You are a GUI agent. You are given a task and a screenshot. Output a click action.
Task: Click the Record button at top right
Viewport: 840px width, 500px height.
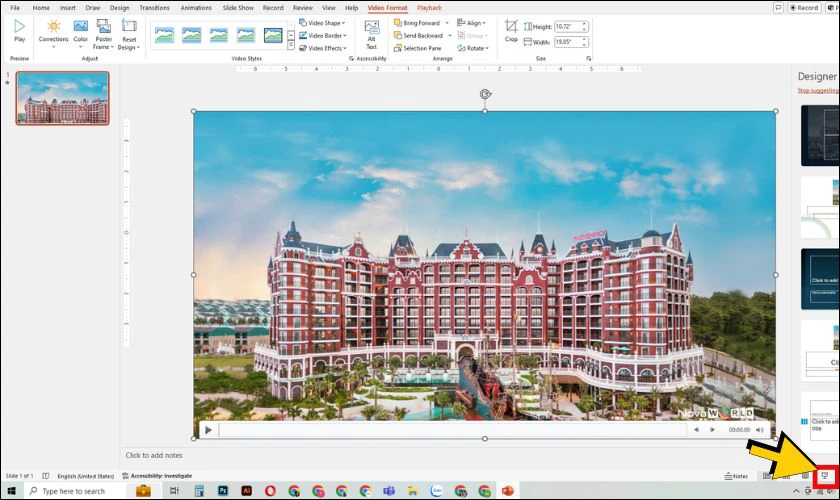coord(804,8)
